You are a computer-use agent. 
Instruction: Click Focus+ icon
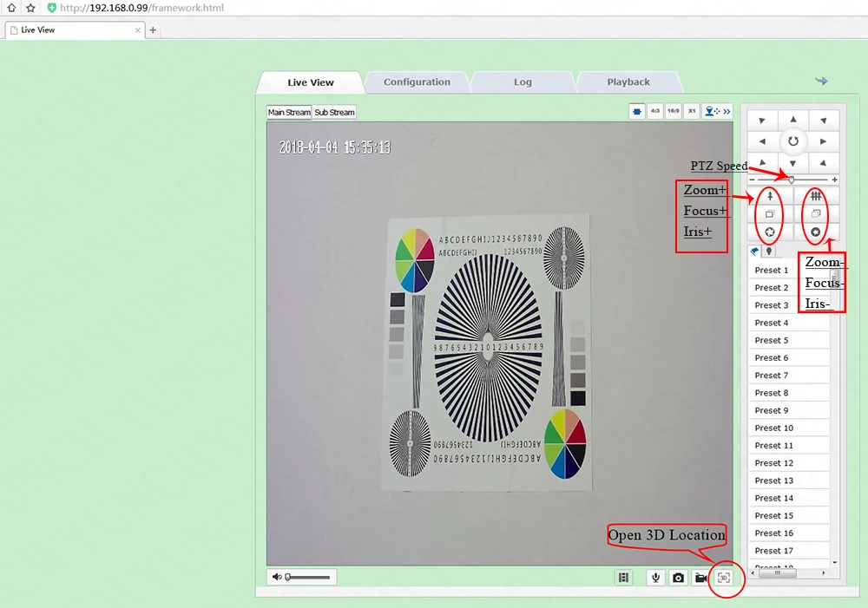[x=770, y=213]
